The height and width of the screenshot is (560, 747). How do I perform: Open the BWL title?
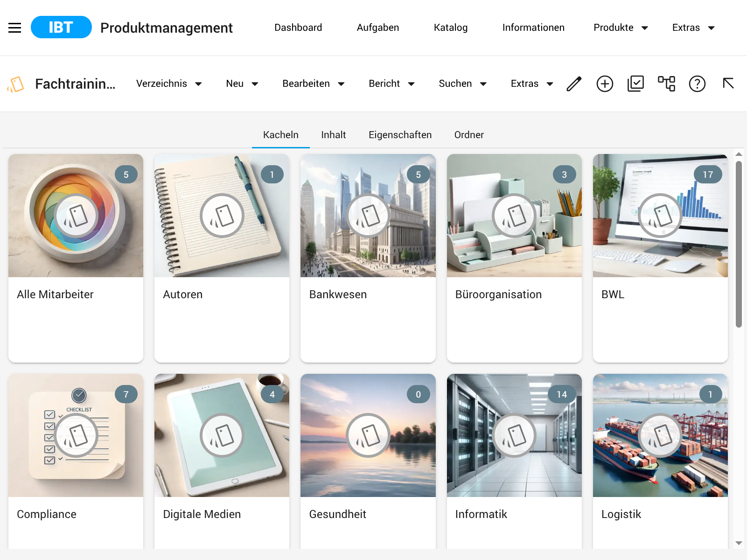click(613, 294)
